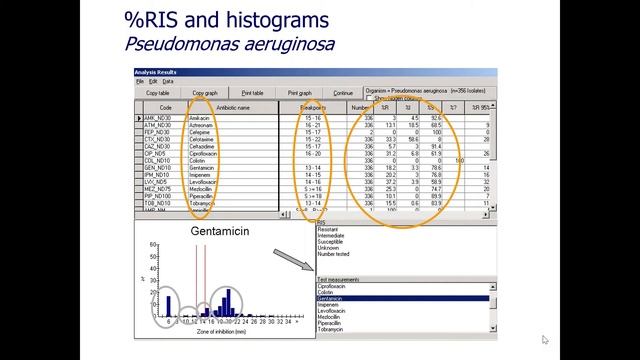Open the Data menu
Viewport: 640px width, 360px height.
168,81
